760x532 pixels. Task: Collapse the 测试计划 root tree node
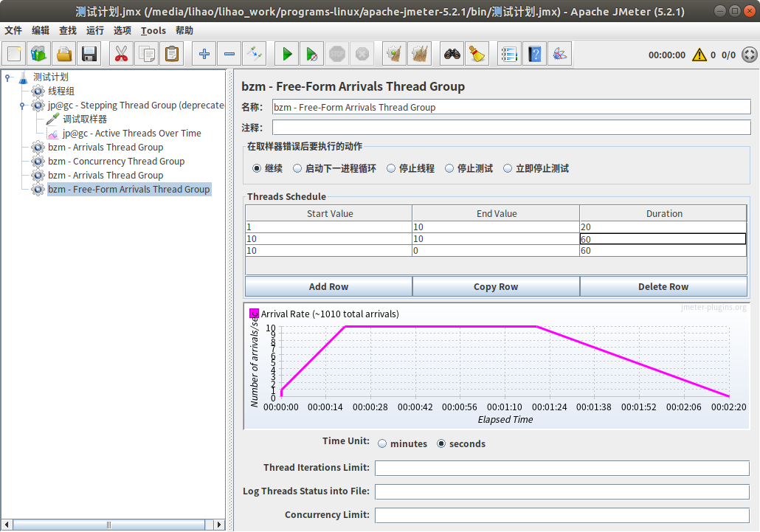7,77
